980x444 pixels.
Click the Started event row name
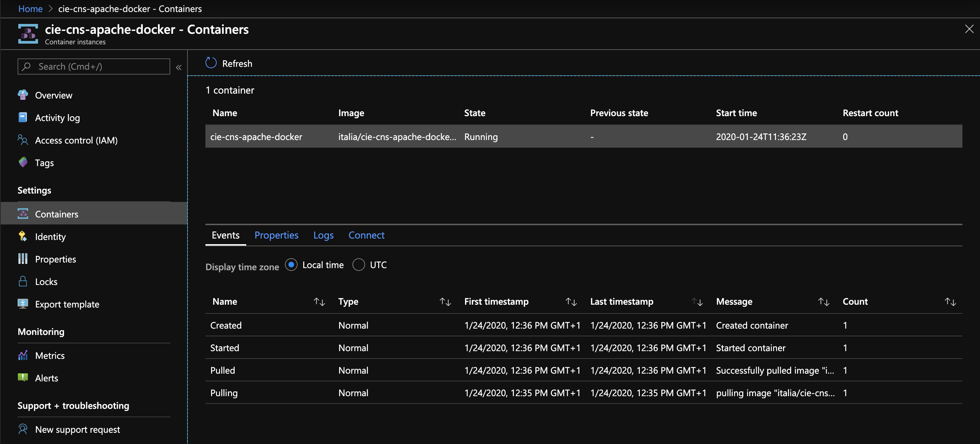coord(224,347)
